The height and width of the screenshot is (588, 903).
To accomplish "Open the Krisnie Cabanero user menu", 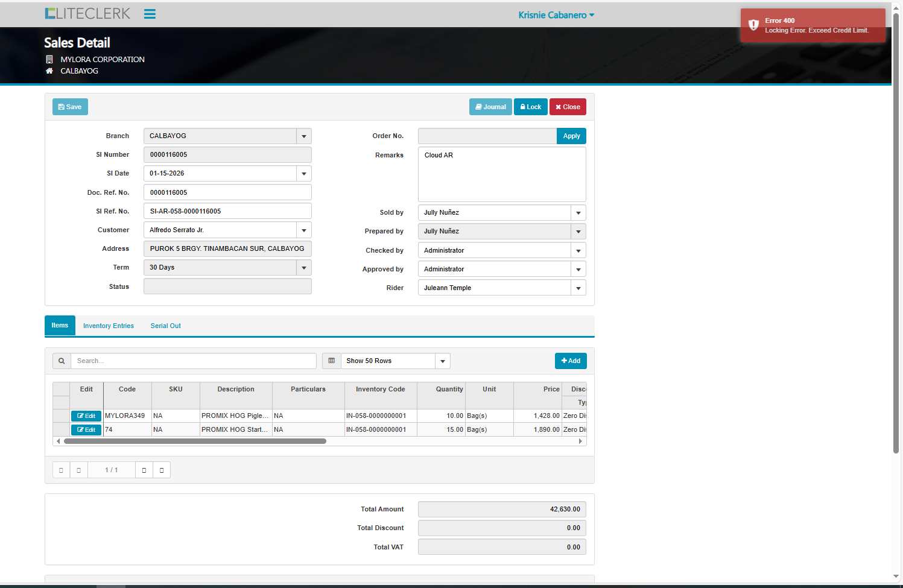I will (x=556, y=15).
